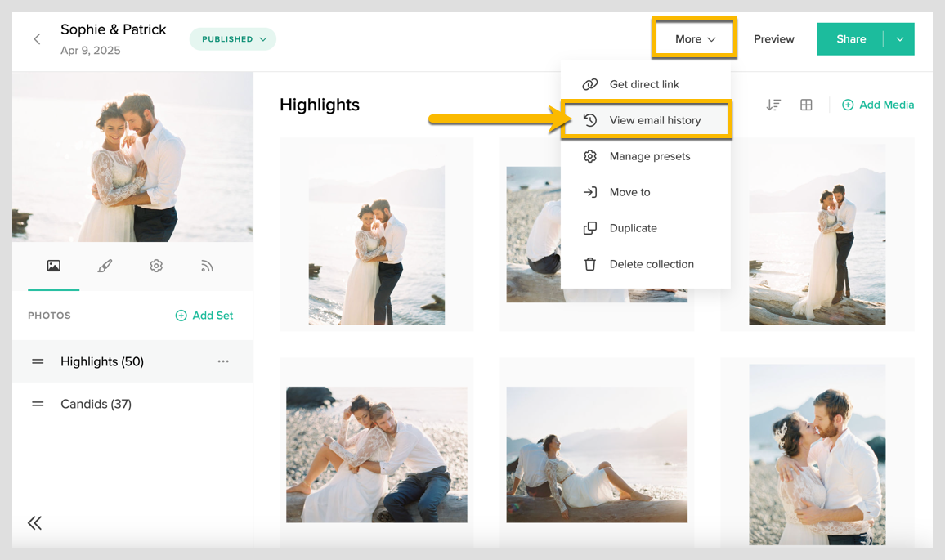Select the Candids (37) photo set
Screen dimensions: 945x560
coord(96,404)
